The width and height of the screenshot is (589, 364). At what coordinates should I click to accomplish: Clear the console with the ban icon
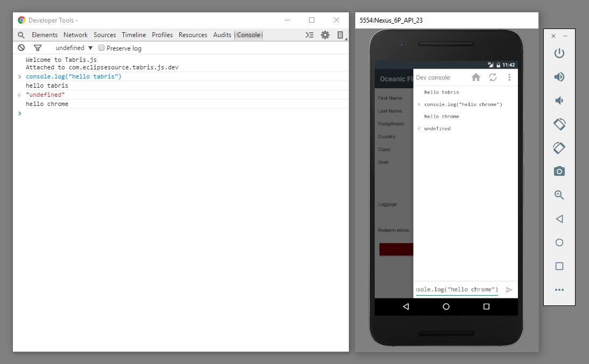(22, 48)
